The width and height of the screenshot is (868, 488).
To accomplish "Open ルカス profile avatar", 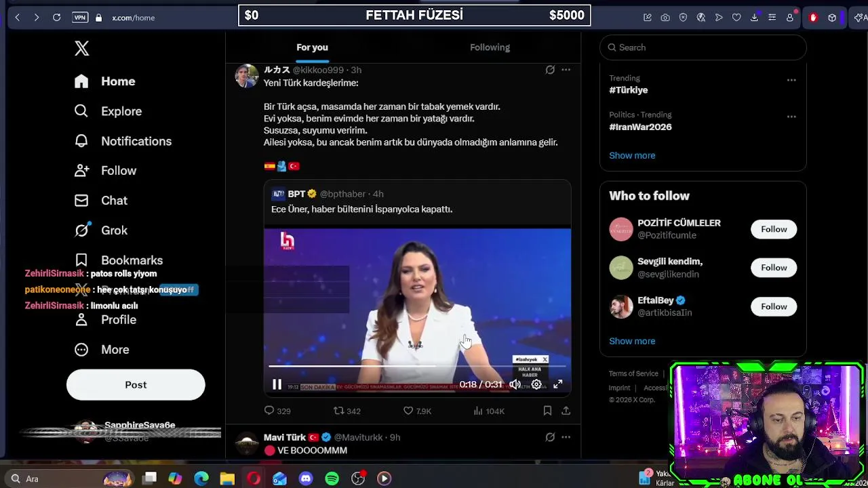I will [247, 76].
